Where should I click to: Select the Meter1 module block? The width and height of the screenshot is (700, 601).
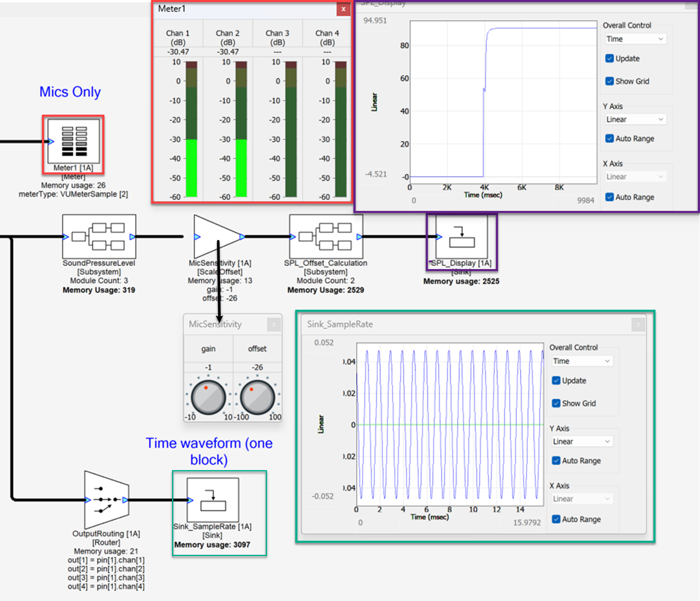point(73,141)
